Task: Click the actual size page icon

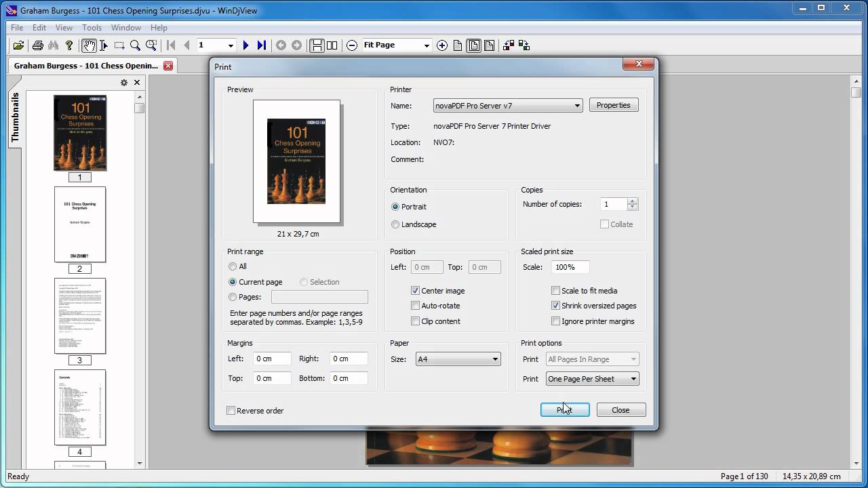Action: [x=458, y=45]
